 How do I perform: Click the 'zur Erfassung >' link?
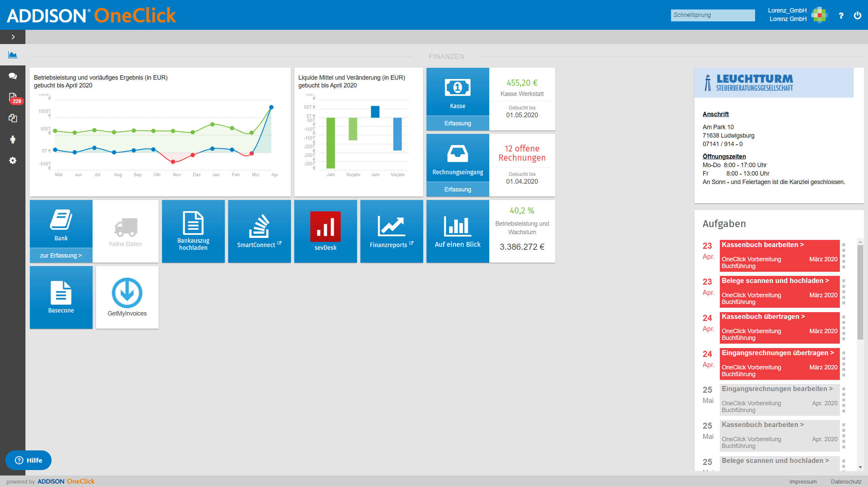tap(61, 256)
